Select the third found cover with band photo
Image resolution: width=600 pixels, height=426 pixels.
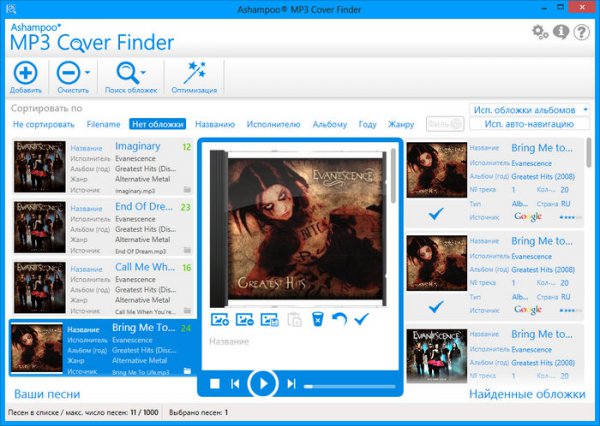click(437, 356)
